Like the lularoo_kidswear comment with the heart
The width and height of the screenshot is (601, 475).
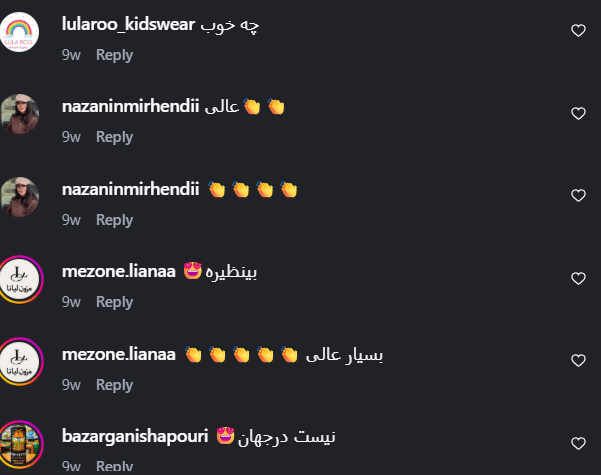coord(578,30)
